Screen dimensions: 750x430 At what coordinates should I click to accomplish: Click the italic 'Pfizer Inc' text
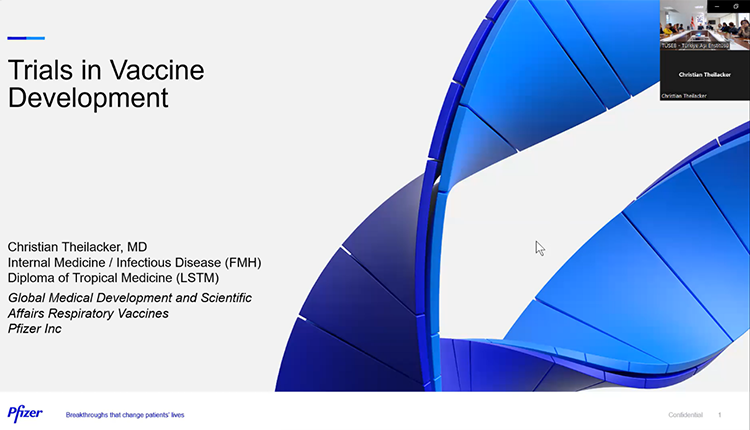tap(35, 328)
